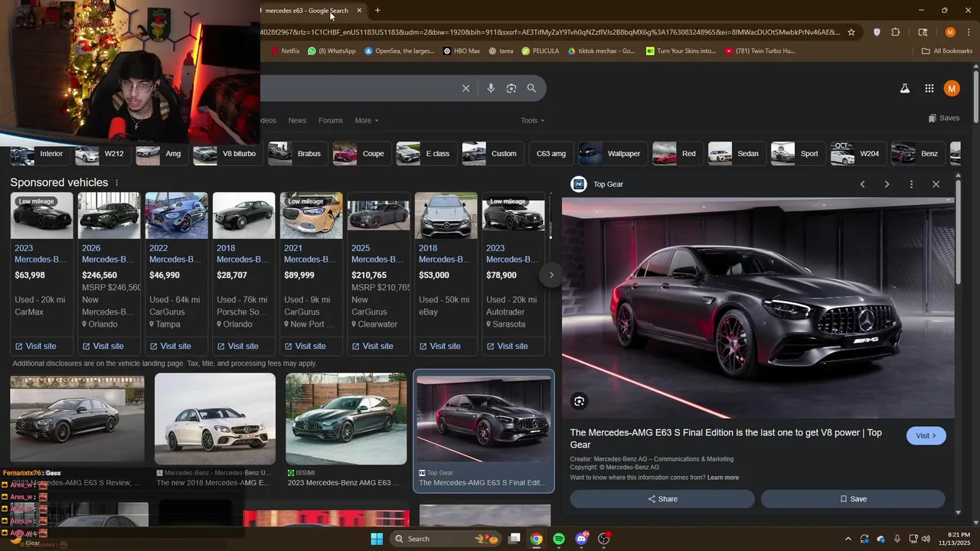The image size is (980, 551).
Task: Filter images by Interior chip
Action: pos(39,154)
